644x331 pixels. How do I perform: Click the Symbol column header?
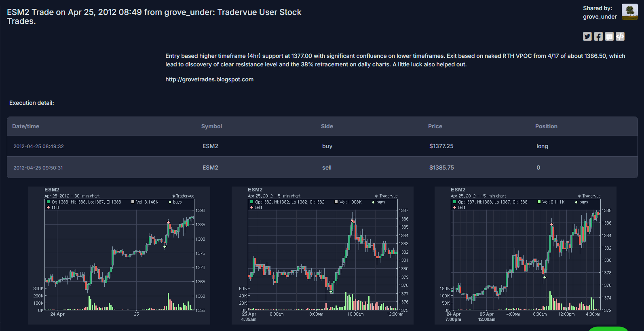click(211, 126)
